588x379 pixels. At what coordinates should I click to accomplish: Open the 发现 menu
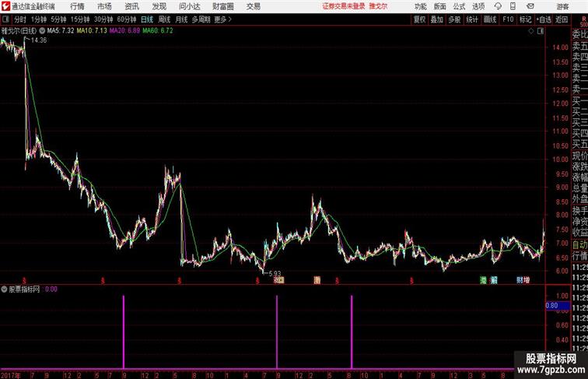coord(159,6)
